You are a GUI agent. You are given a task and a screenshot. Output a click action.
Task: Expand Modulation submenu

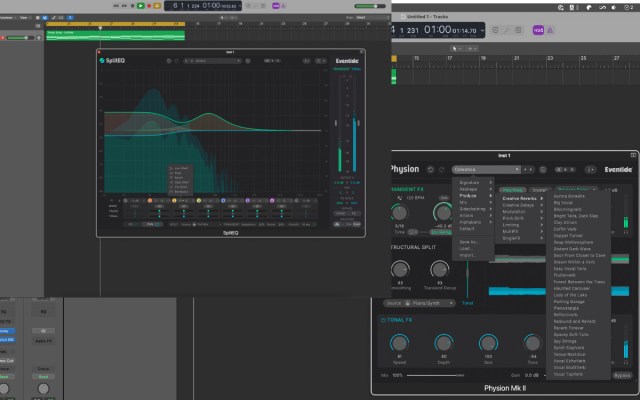coord(522,211)
